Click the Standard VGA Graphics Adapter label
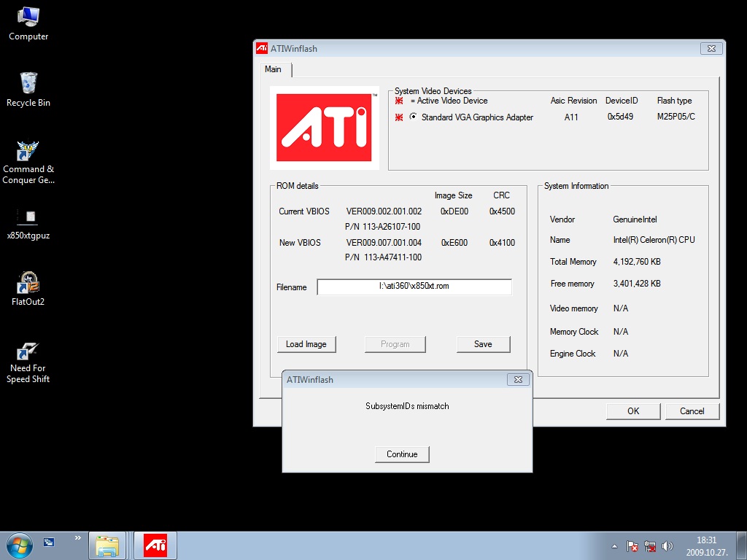This screenshot has height=560, width=747. [x=477, y=117]
